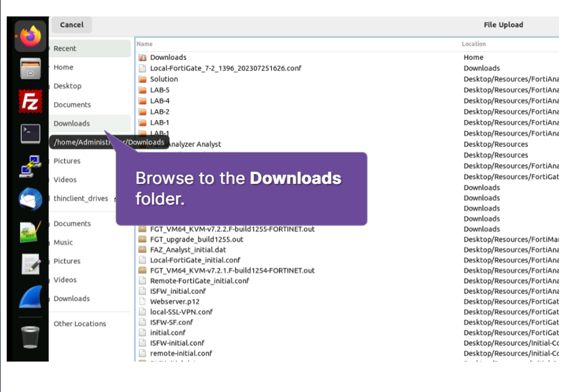
Task: Click file icon of ISFW-SF.conf
Action: pyautogui.click(x=142, y=322)
